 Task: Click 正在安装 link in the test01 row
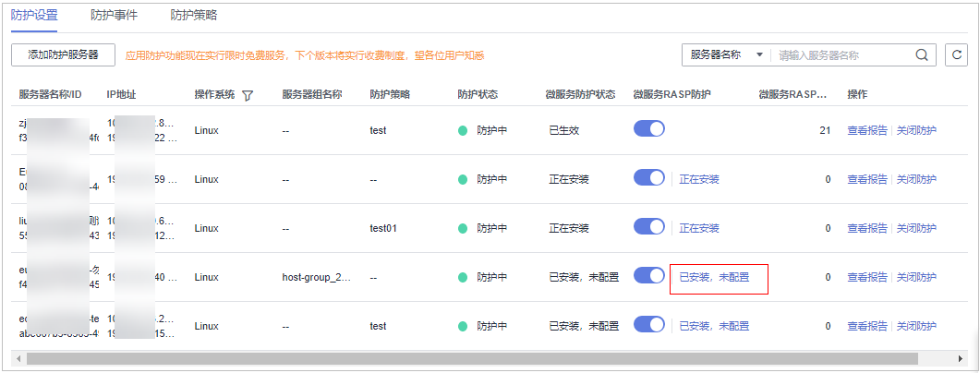(699, 228)
